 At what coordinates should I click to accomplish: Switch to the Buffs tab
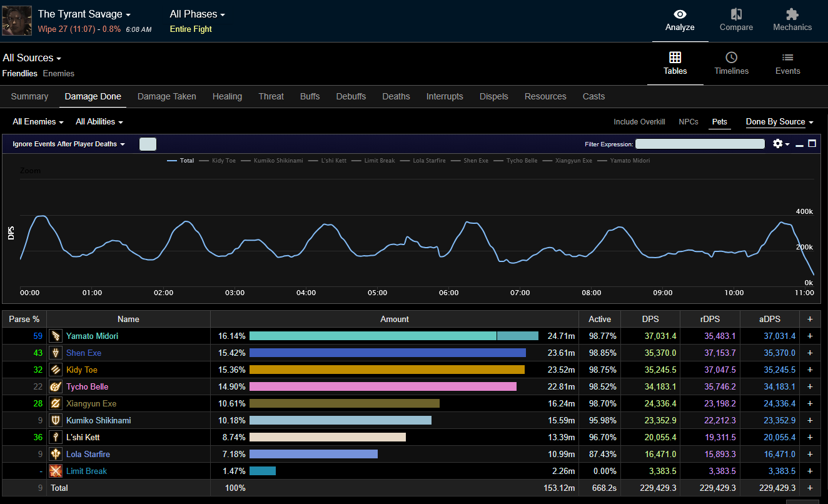[310, 96]
